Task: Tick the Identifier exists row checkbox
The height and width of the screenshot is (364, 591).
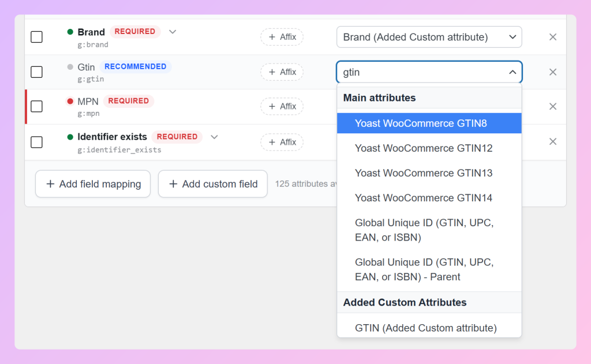Action: [x=36, y=142]
